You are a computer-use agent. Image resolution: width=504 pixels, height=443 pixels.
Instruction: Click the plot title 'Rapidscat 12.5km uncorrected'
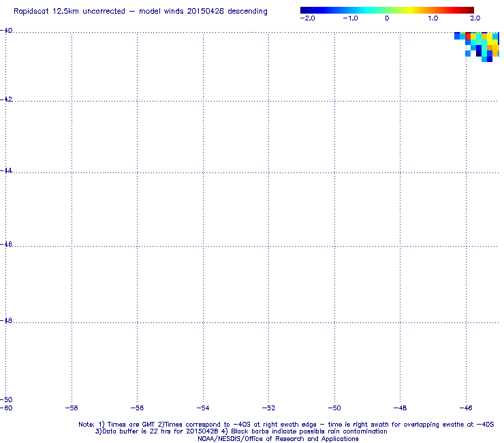[69, 12]
